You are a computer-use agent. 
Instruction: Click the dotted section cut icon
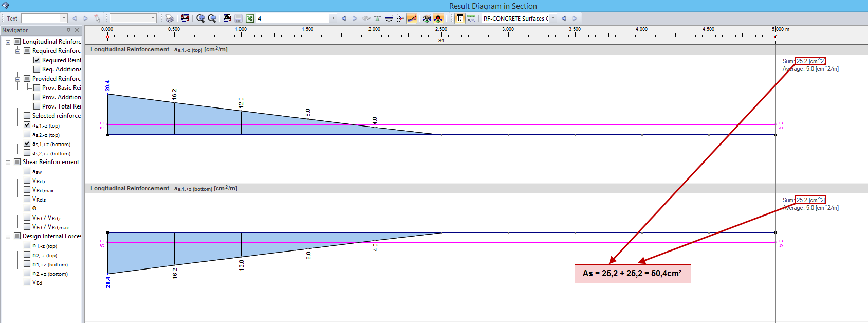pyautogui.click(x=400, y=19)
